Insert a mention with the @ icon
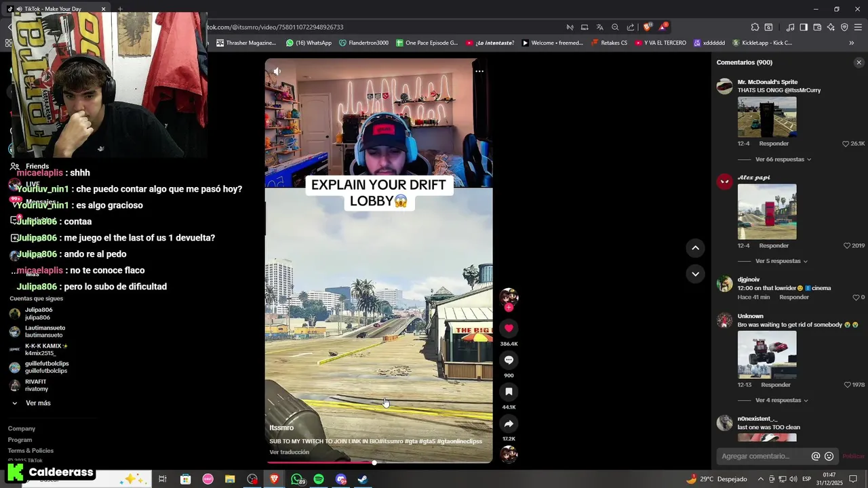868x488 pixels. pos(816,456)
